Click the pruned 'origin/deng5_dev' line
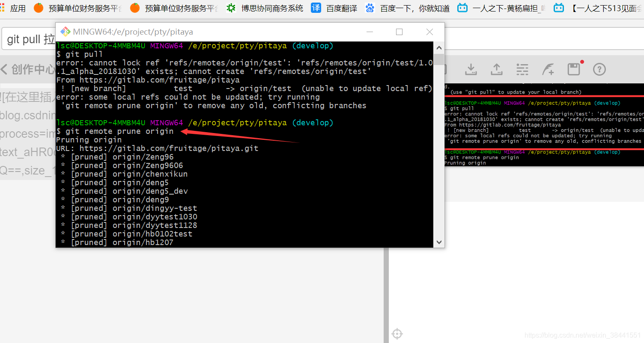The width and height of the screenshot is (644, 343). pos(124,191)
